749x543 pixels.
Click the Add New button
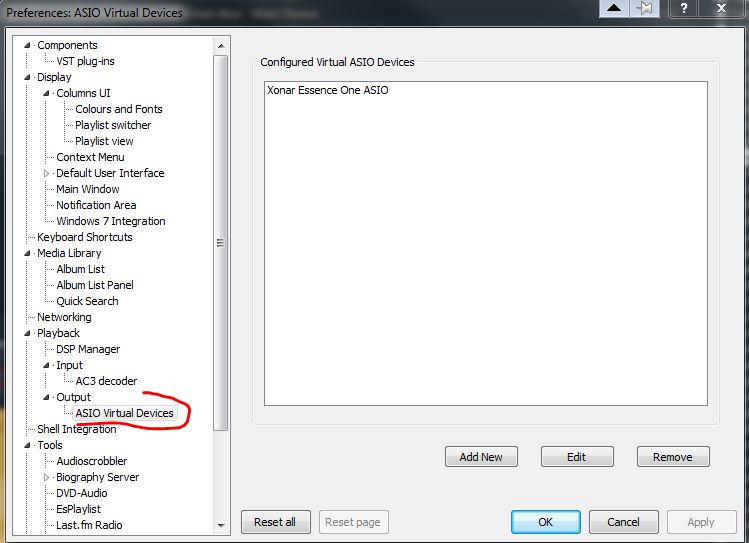[x=481, y=457]
